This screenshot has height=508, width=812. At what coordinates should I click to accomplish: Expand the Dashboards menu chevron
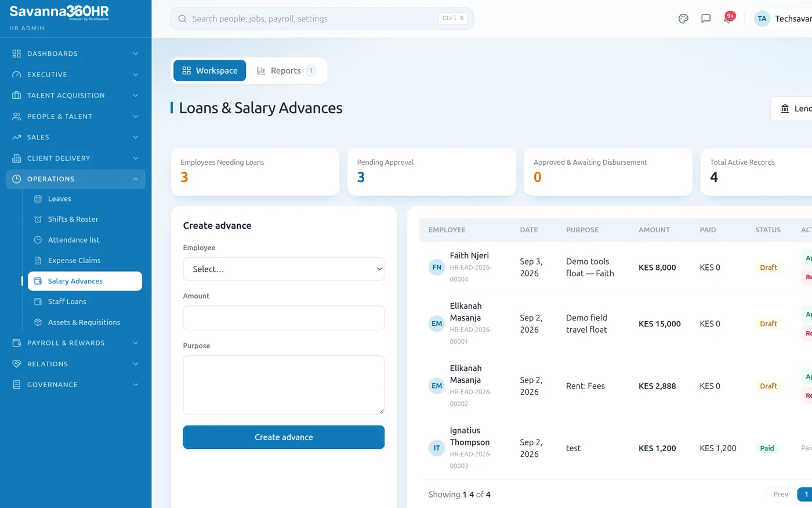(x=135, y=53)
